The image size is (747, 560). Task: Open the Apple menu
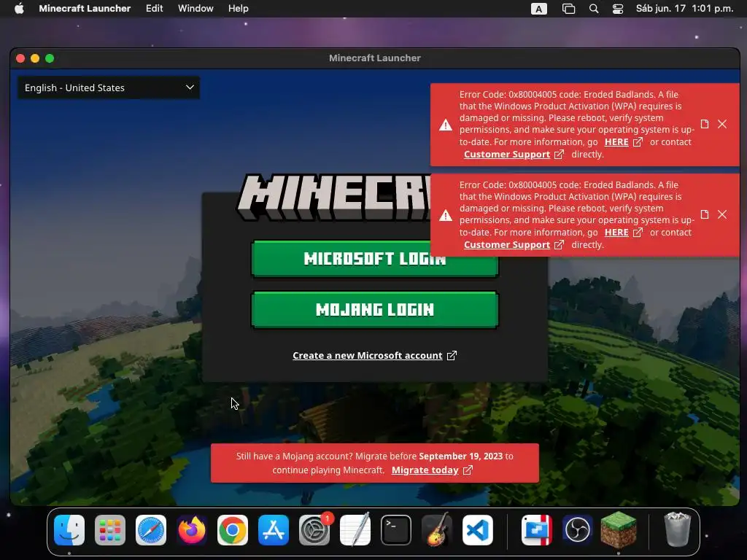click(x=19, y=9)
